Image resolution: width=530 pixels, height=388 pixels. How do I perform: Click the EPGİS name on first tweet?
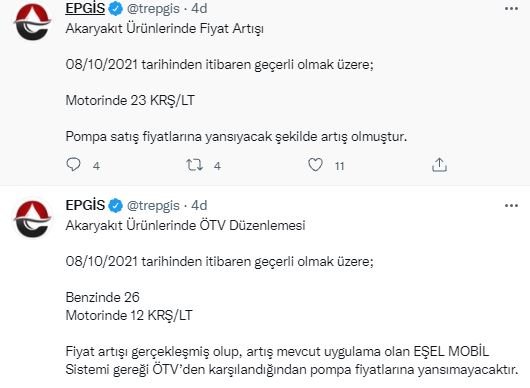[x=85, y=8]
